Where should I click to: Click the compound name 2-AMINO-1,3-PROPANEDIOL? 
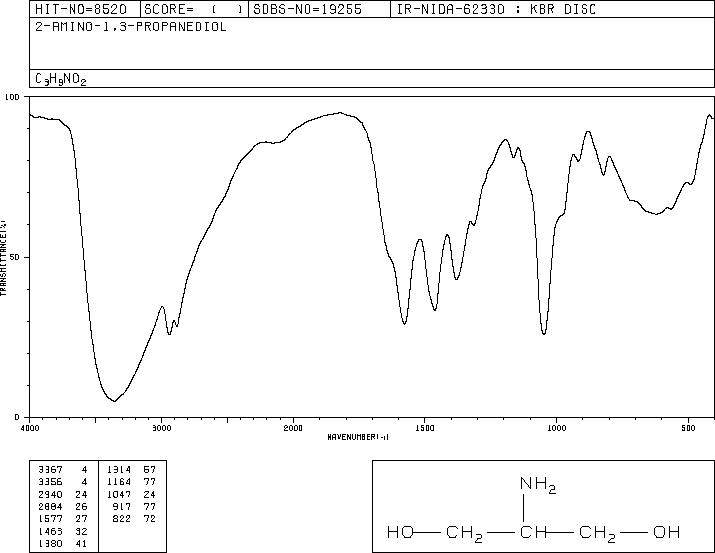(131, 27)
